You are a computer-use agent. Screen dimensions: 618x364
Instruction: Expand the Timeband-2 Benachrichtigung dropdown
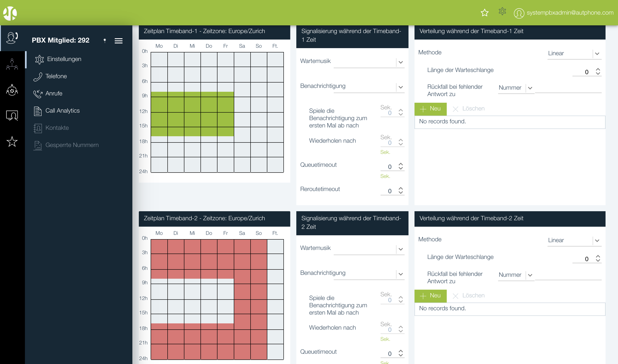401,274
